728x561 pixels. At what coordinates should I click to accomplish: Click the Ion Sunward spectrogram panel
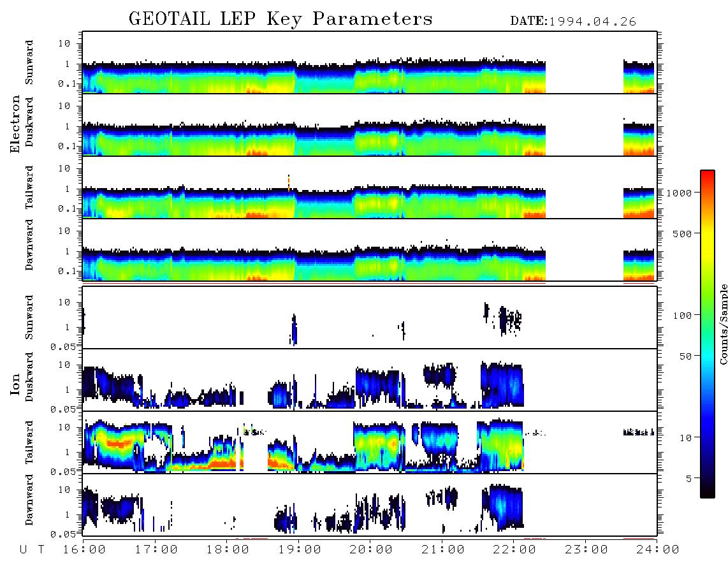coord(370,317)
